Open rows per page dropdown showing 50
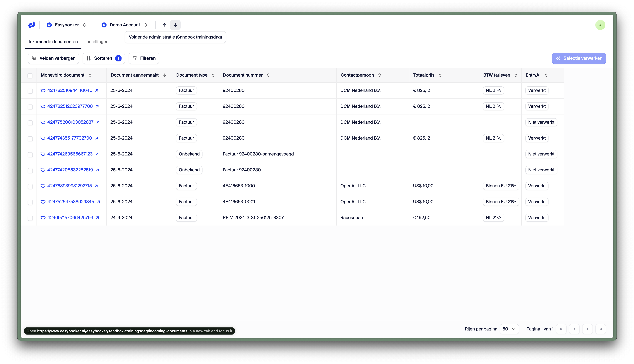Screen dimensions: 634x364 click(509, 329)
